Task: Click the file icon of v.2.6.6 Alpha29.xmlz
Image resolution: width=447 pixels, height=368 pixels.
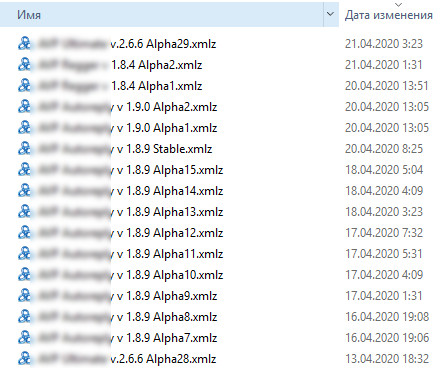Action: tap(24, 44)
